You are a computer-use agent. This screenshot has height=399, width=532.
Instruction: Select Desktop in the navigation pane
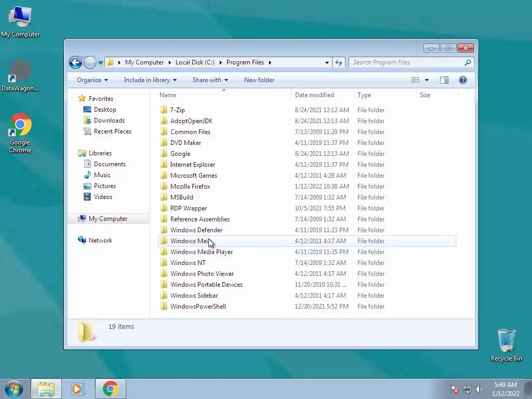(x=105, y=110)
